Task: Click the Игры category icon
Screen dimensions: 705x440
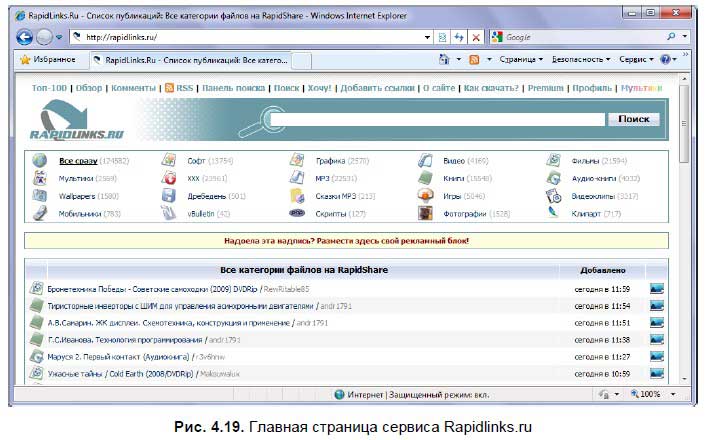Action: 425,196
